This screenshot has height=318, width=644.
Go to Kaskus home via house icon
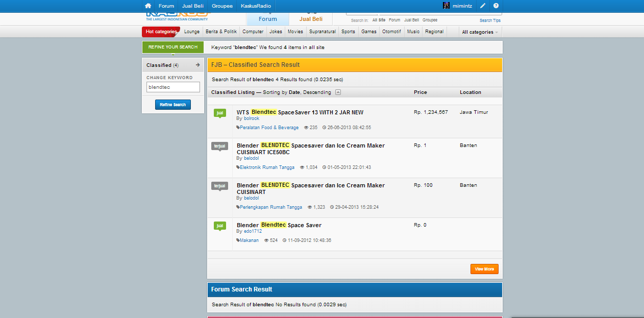tap(148, 6)
